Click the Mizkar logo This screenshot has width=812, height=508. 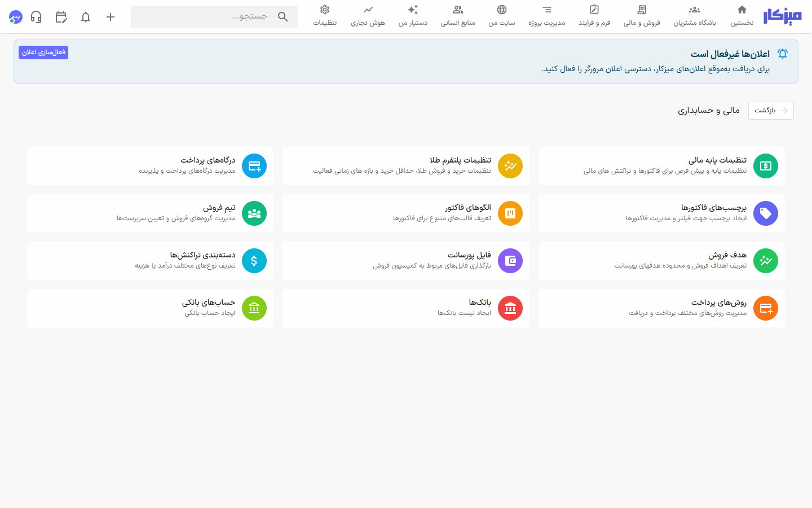(x=782, y=17)
